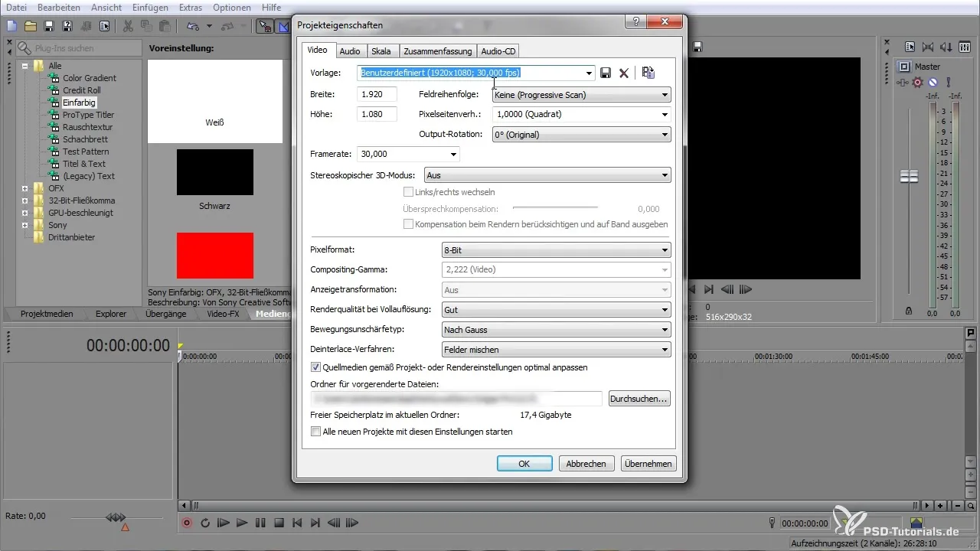Stop playback in the transport bar
This screenshot has width=980, height=551.
(x=279, y=523)
